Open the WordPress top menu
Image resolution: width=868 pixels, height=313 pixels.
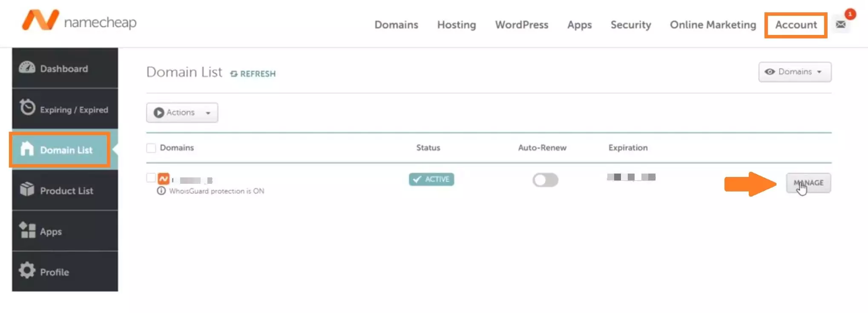pos(521,25)
